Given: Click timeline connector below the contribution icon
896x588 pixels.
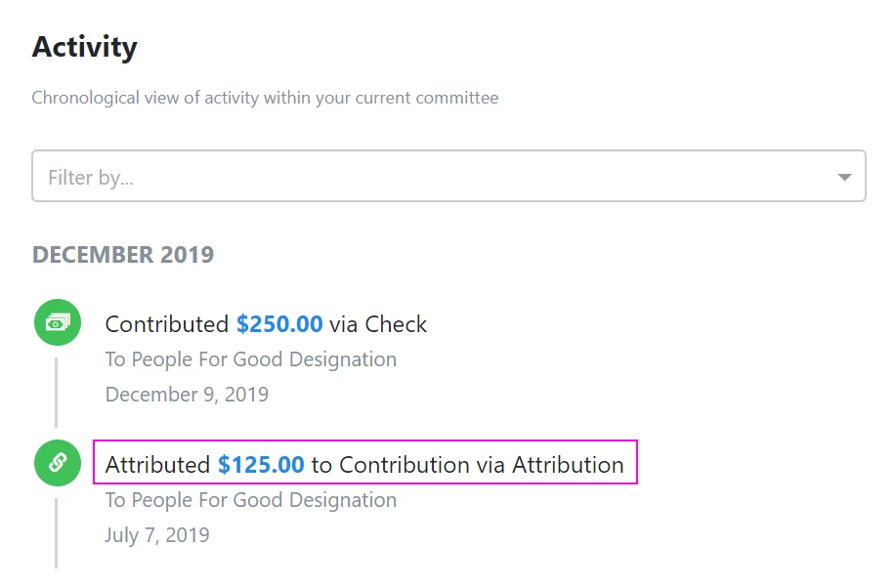Looking at the screenshot, I should [56, 392].
